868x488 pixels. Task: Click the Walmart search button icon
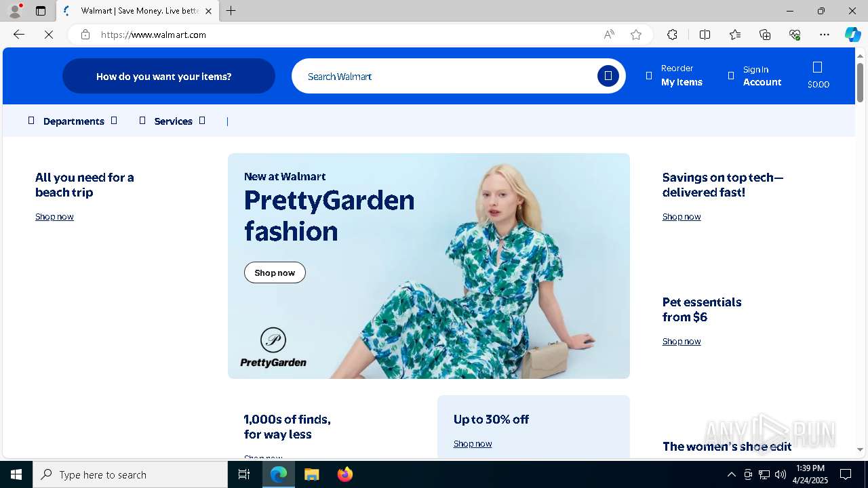tap(608, 76)
